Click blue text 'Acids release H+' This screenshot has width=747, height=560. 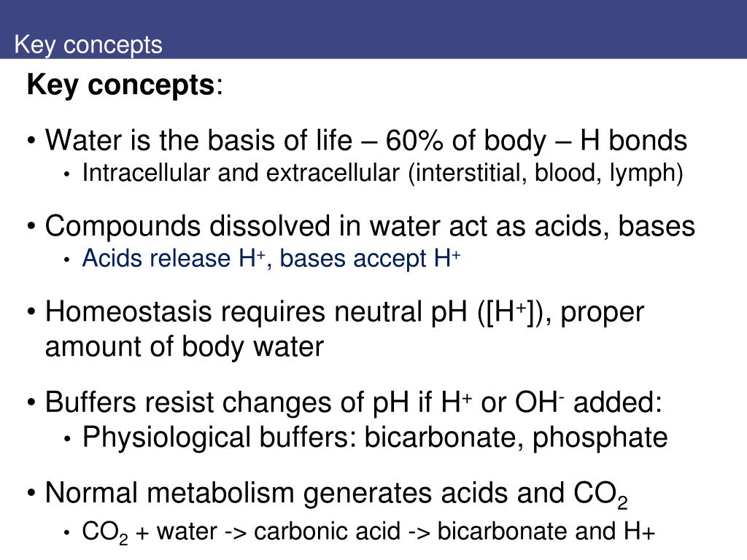pyautogui.click(x=174, y=259)
